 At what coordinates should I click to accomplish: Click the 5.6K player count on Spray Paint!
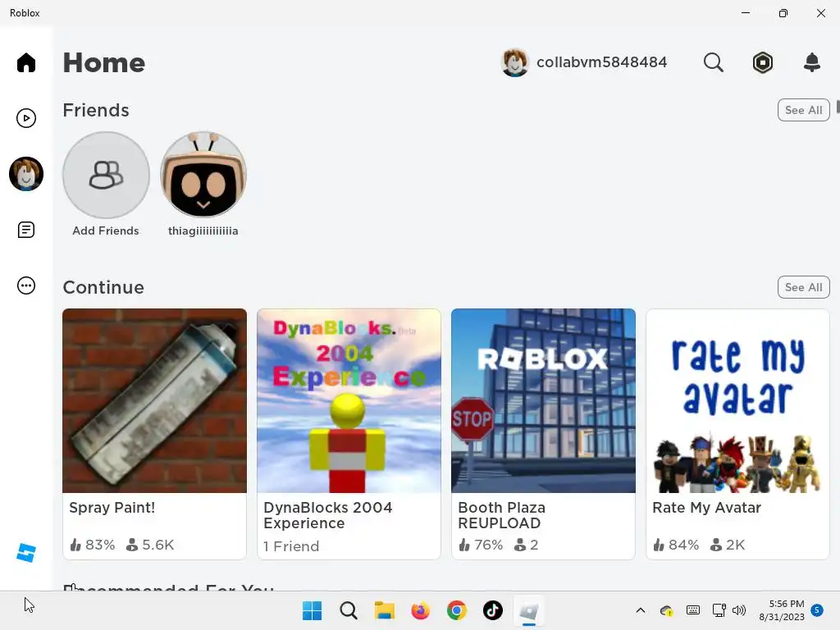click(150, 545)
